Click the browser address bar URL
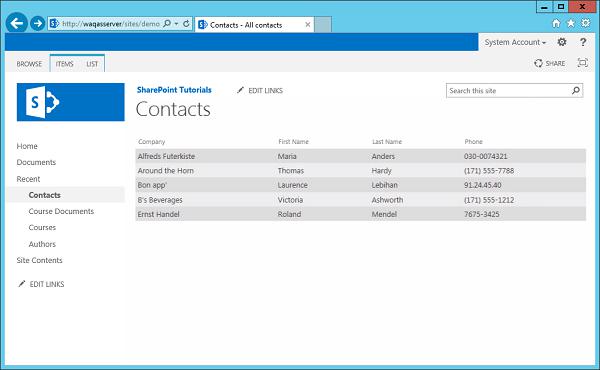 111,24
